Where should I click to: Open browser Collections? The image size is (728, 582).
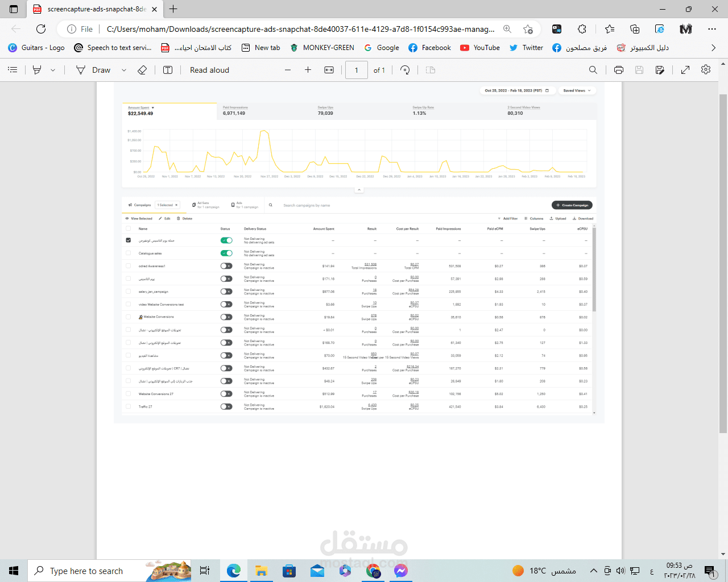click(x=635, y=29)
